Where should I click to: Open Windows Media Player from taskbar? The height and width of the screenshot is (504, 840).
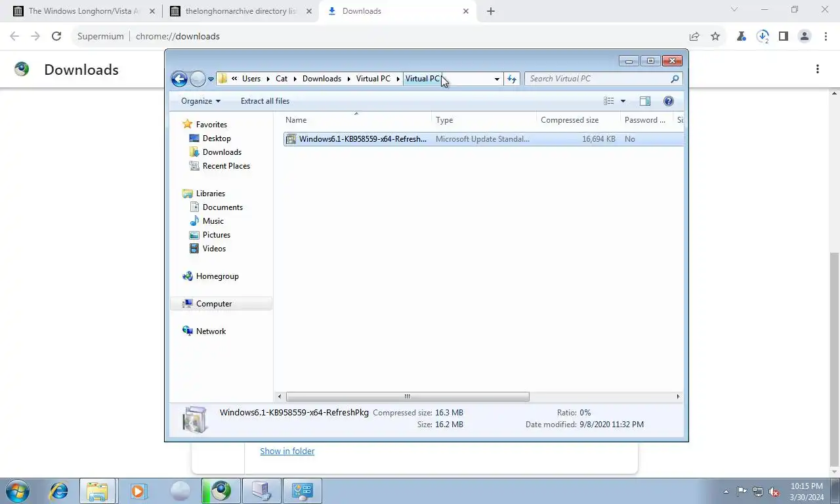[x=138, y=491]
